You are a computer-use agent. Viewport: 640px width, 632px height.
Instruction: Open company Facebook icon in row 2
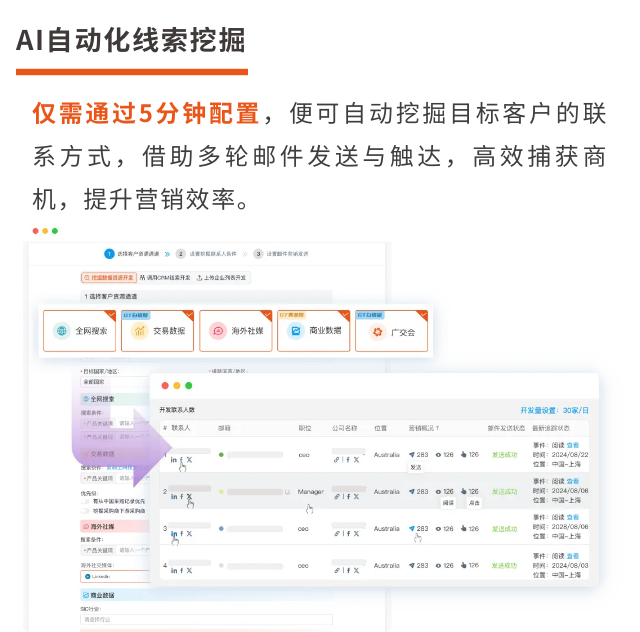[348, 496]
